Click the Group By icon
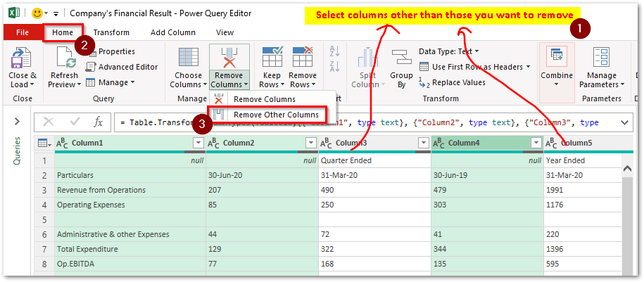The image size is (644, 282). coord(402,58)
